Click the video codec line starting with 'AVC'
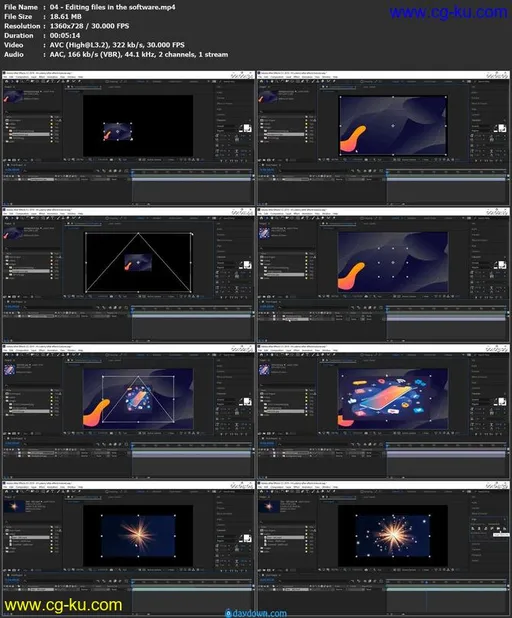 [117, 45]
